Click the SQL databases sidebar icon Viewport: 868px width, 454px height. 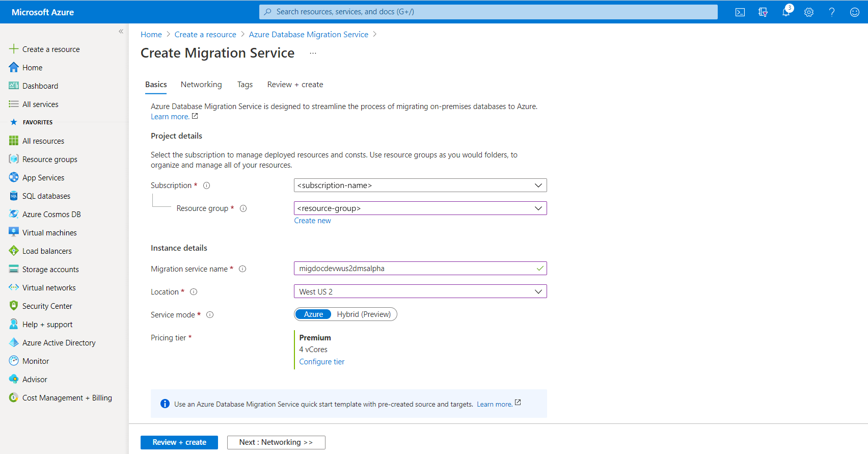(x=14, y=196)
